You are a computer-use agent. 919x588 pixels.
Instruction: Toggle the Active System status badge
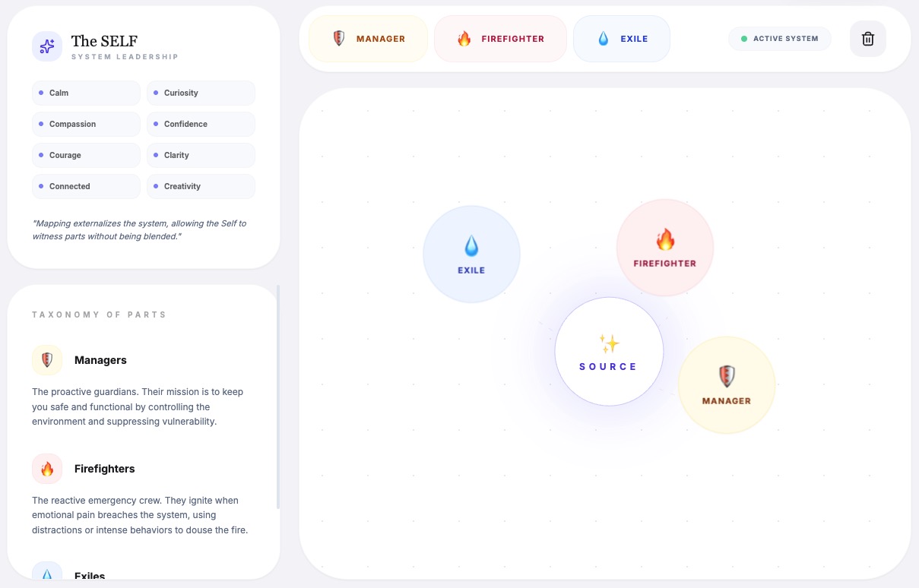pos(780,39)
